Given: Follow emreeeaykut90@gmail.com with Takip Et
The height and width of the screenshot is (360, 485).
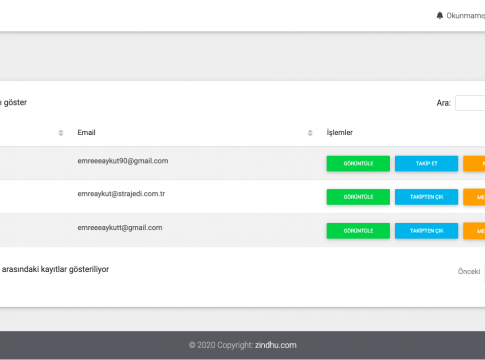Looking at the screenshot, I should coord(426,163).
